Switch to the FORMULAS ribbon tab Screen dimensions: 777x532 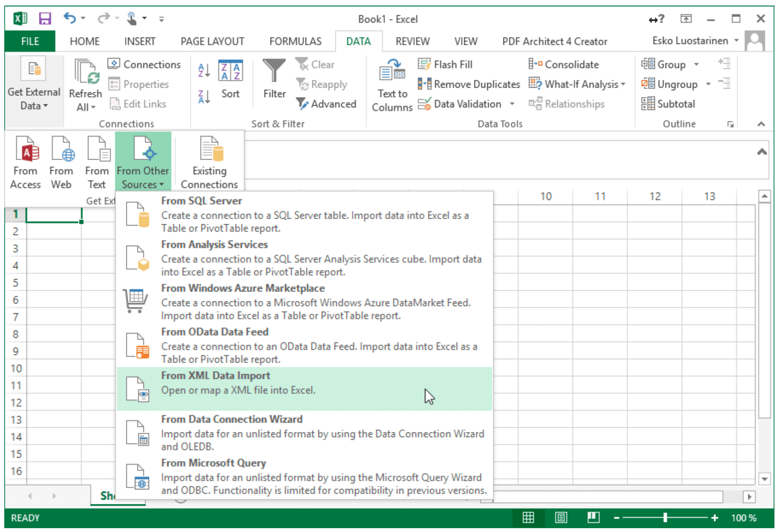295,41
